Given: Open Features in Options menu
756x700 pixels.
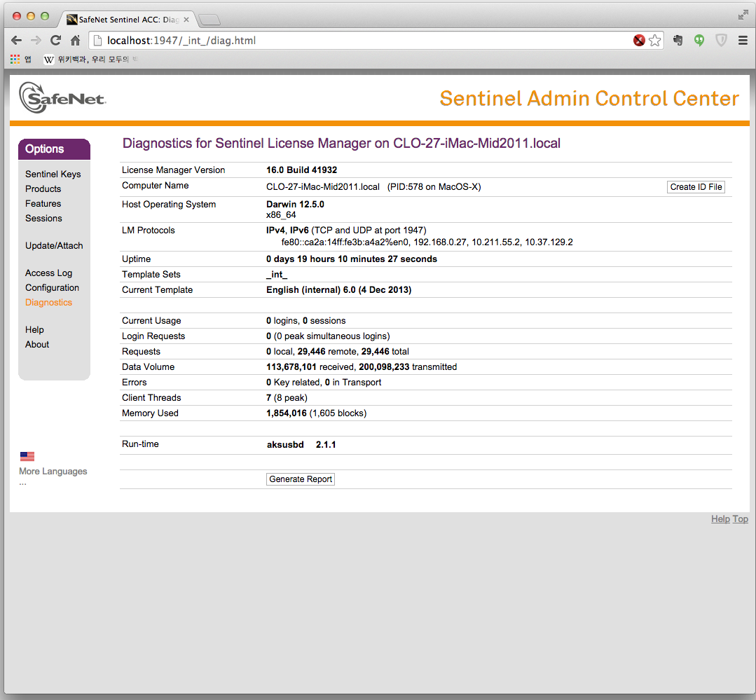Looking at the screenshot, I should click(43, 203).
